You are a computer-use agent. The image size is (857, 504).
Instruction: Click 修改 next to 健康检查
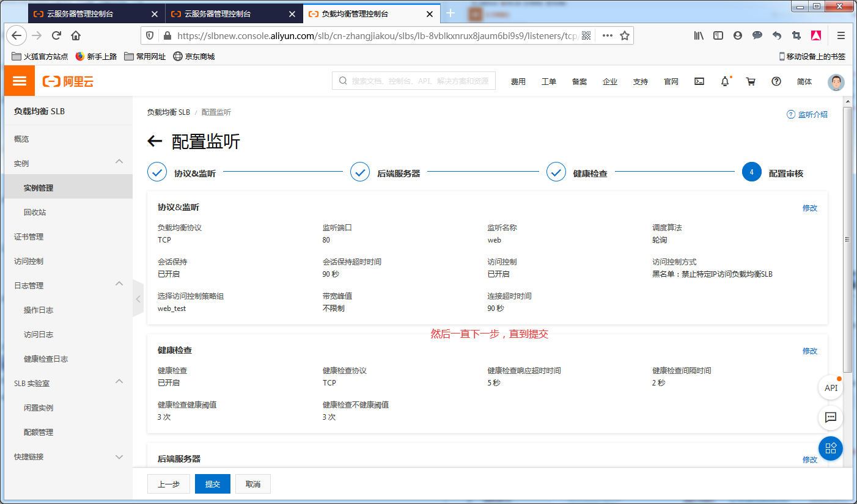pos(809,351)
